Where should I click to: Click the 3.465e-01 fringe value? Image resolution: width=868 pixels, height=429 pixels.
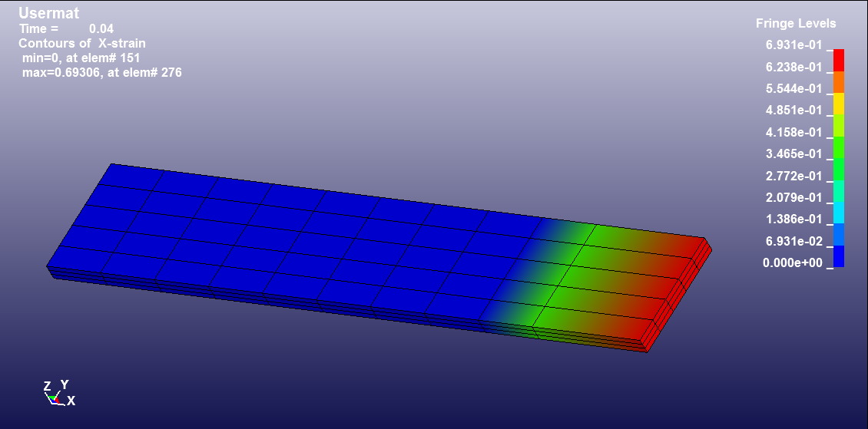(793, 153)
